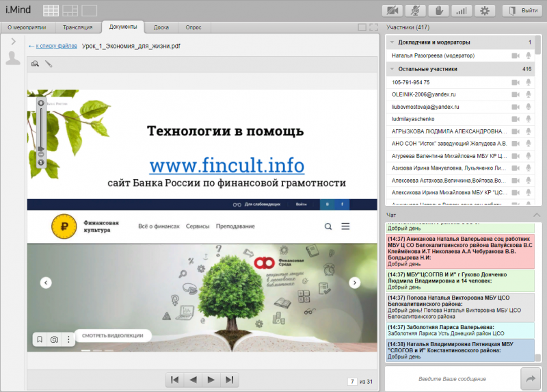Toggle microphone icon for liubovmostovaja@yandex.ru
This screenshot has width=547, height=392.
[x=529, y=107]
